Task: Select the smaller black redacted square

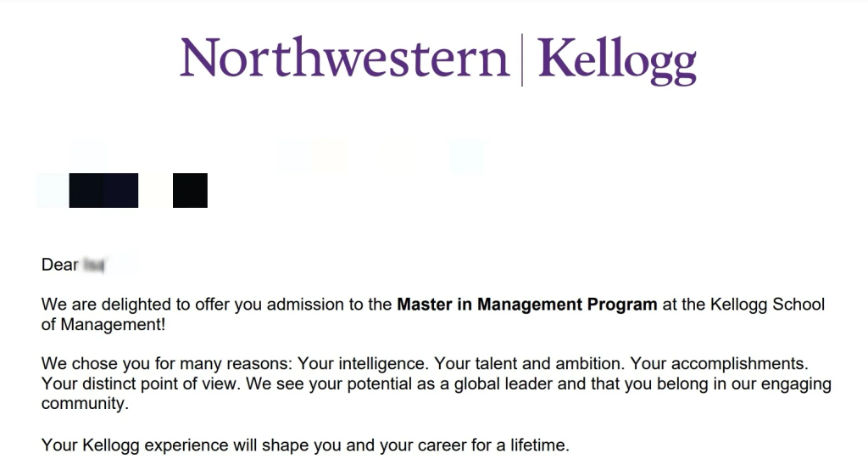Action: (190, 190)
